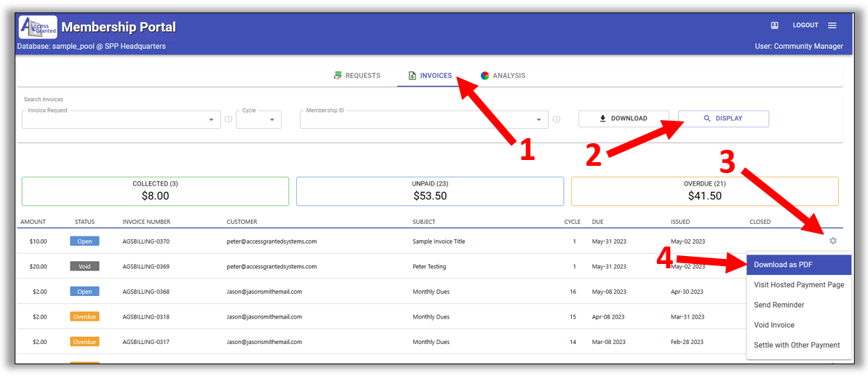The image size is (868, 376).
Task: Log out using the Logout button
Action: 805,25
